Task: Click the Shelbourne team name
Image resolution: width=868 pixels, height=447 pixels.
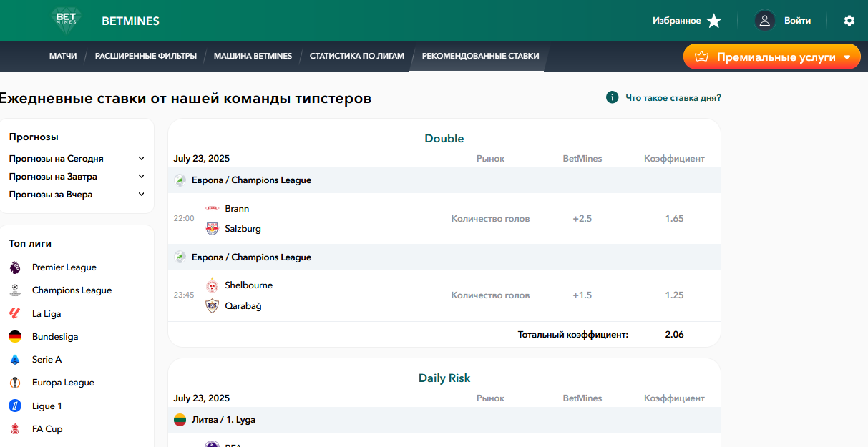Action: point(249,285)
